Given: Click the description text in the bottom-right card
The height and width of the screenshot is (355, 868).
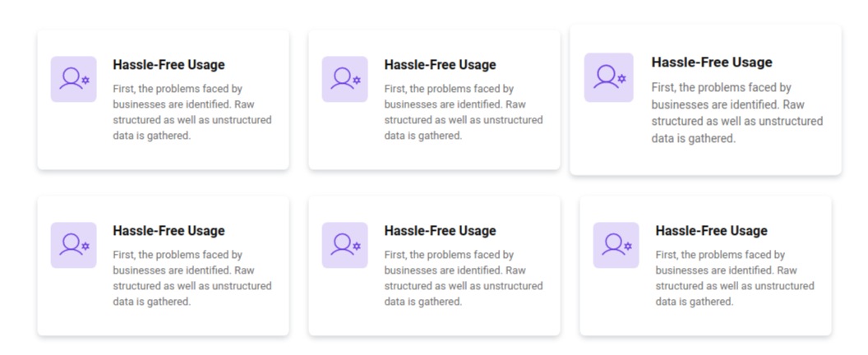Looking at the screenshot, I should [735, 278].
